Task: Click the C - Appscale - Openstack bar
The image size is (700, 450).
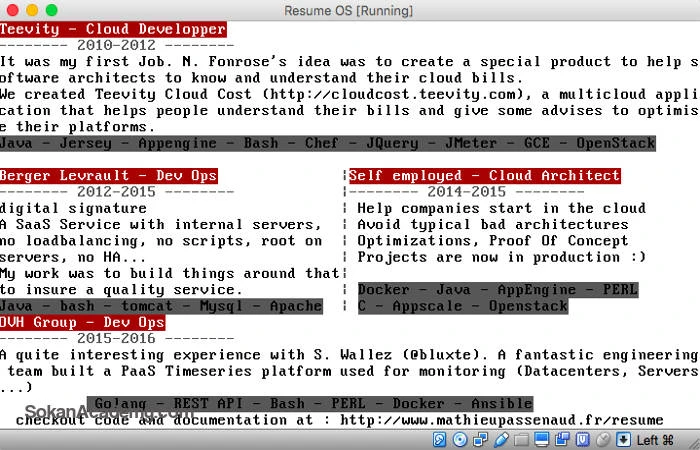Action: tap(463, 306)
